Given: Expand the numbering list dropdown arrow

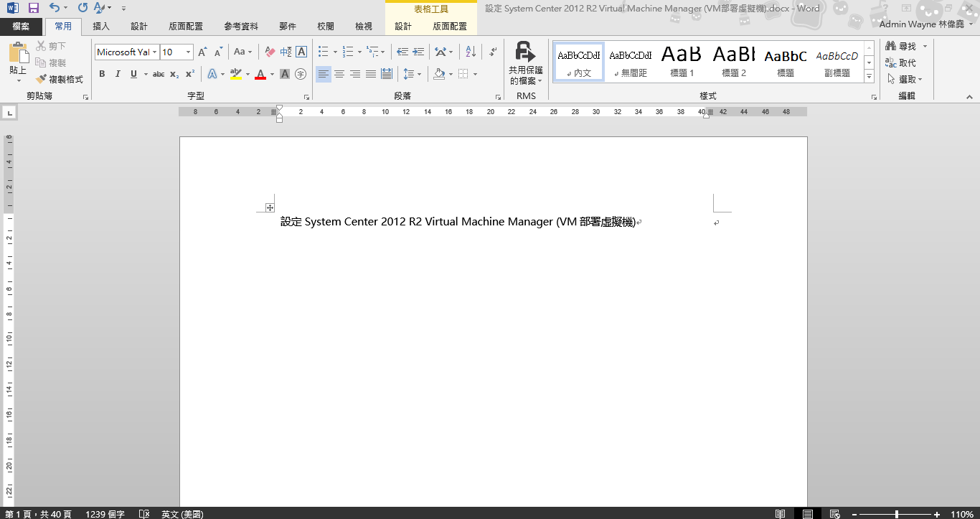Looking at the screenshot, I should tap(360, 52).
